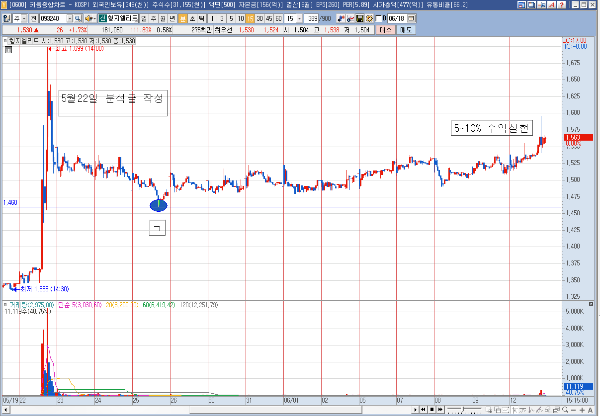Click the horizontal chart scrollbar thumb
600x418 pixels.
[x=276, y=410]
